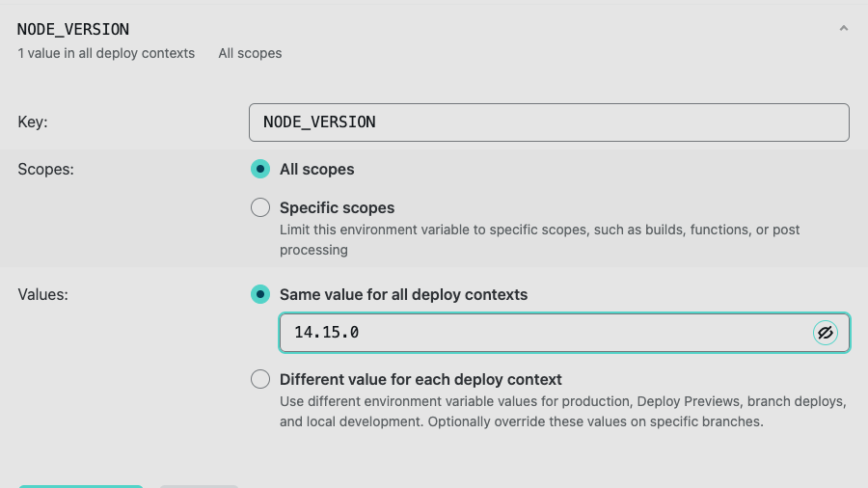Click the "Scopes:" section label

(45, 170)
